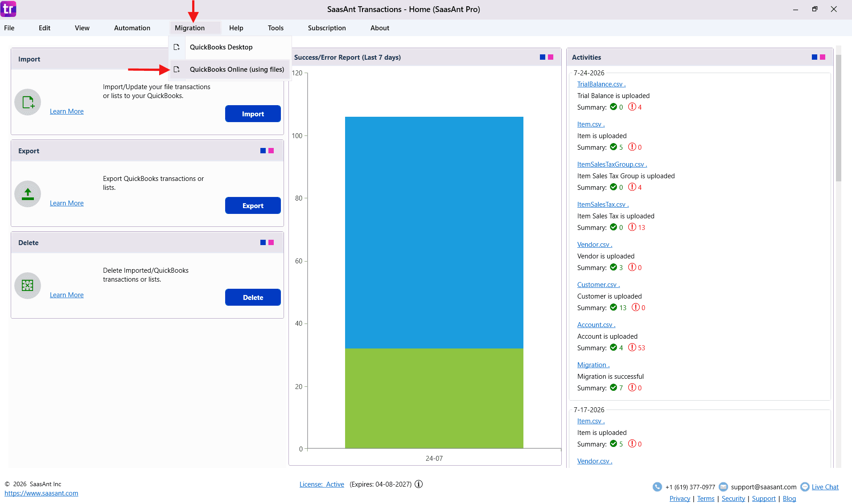Open the Security footer link
The width and height of the screenshot is (852, 504).
pyautogui.click(x=733, y=499)
